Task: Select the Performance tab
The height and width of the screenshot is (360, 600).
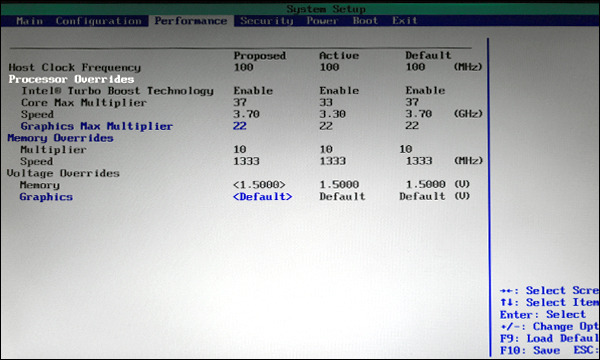Action: [x=191, y=21]
